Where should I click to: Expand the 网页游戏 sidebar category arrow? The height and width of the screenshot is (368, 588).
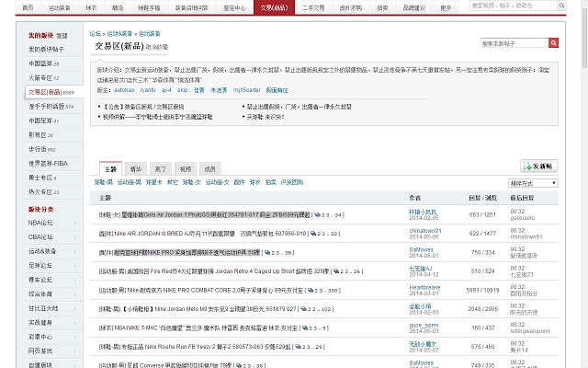coord(75,351)
